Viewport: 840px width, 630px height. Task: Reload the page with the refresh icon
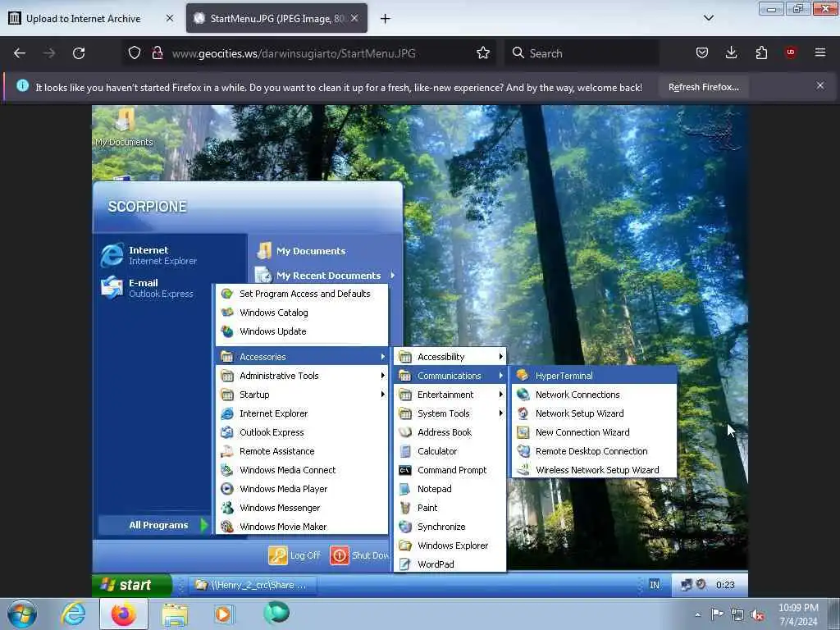pyautogui.click(x=79, y=53)
